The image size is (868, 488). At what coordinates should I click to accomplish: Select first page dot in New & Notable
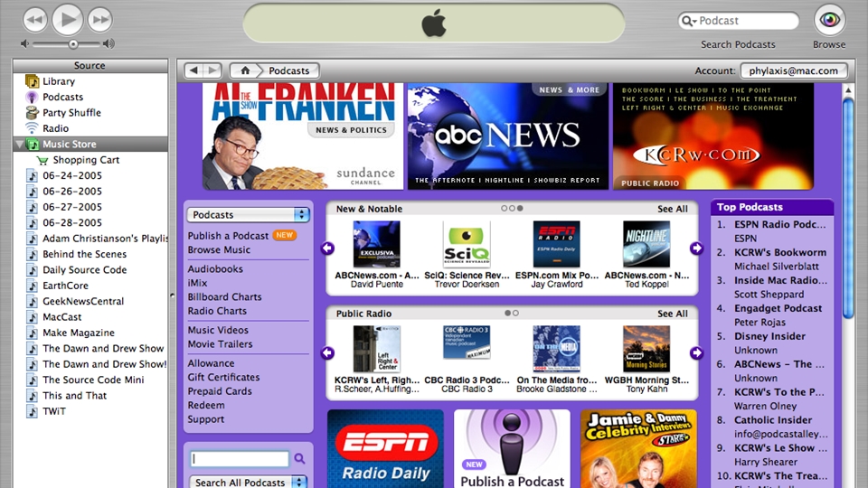(x=504, y=209)
